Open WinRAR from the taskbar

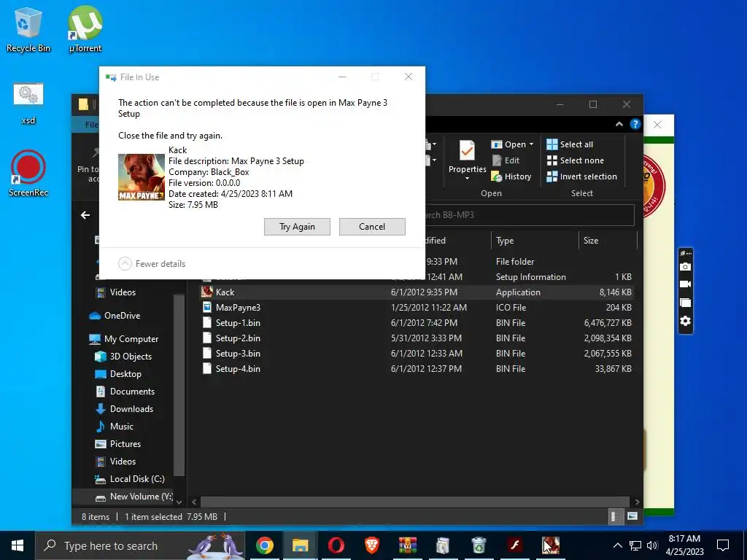[407, 545]
